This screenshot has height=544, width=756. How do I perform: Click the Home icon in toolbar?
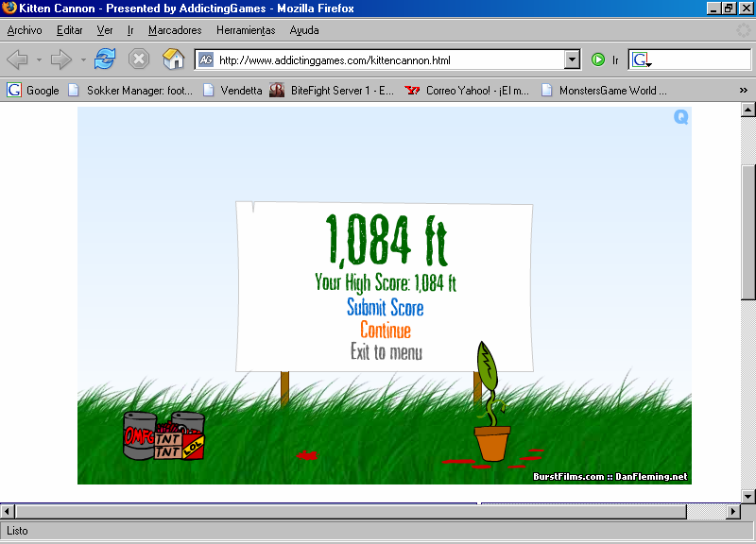click(173, 59)
